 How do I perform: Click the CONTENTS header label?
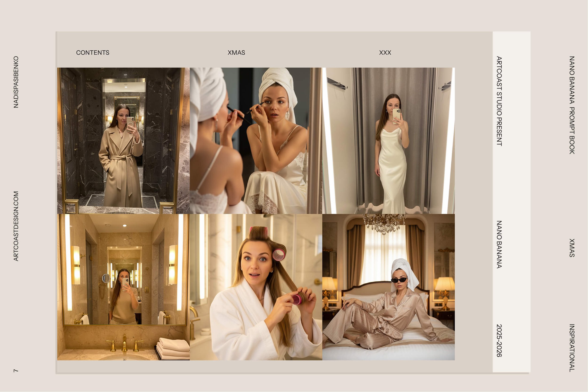(92, 52)
